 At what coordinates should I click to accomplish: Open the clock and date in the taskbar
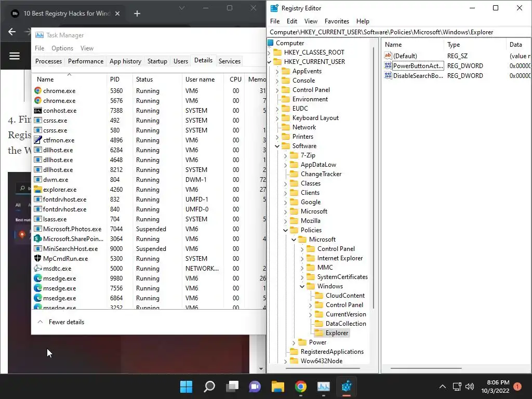click(x=495, y=387)
